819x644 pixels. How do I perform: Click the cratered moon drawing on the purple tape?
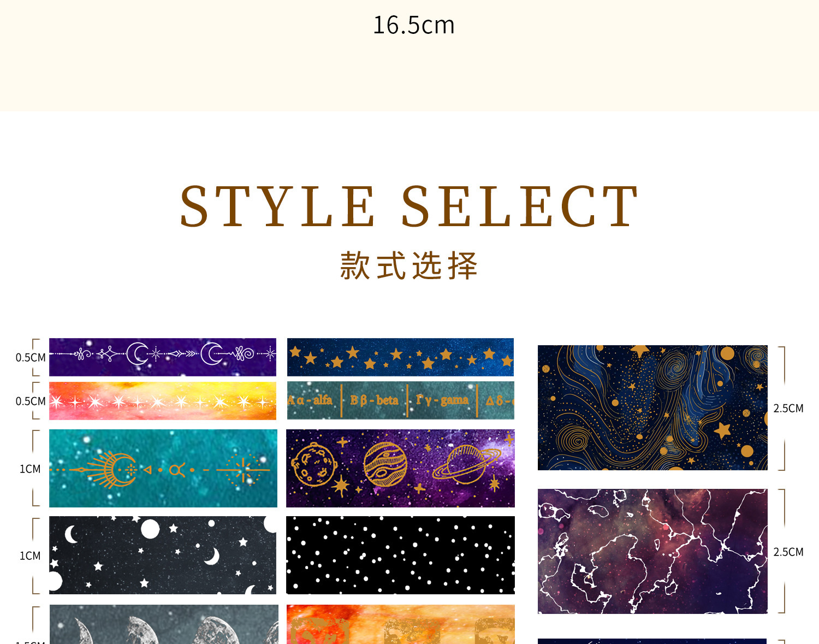pyautogui.click(x=314, y=464)
